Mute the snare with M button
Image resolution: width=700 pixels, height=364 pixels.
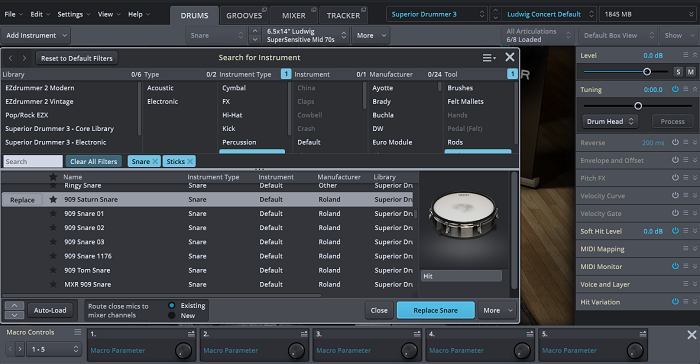pos(691,71)
